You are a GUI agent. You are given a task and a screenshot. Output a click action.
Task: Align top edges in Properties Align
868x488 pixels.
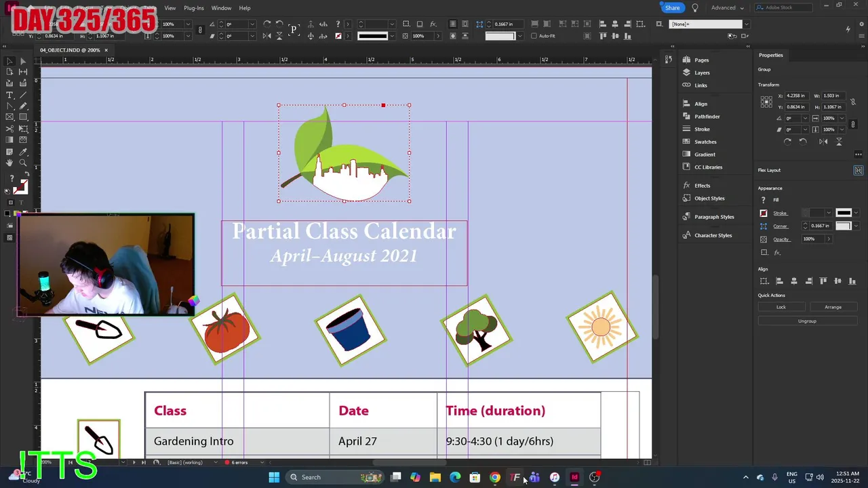point(823,281)
